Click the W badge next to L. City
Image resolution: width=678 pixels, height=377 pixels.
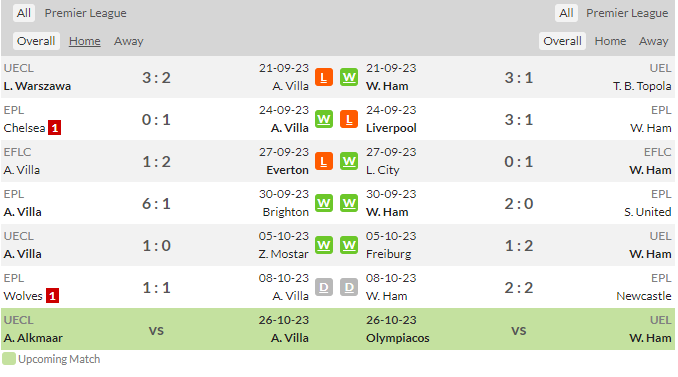(x=349, y=161)
